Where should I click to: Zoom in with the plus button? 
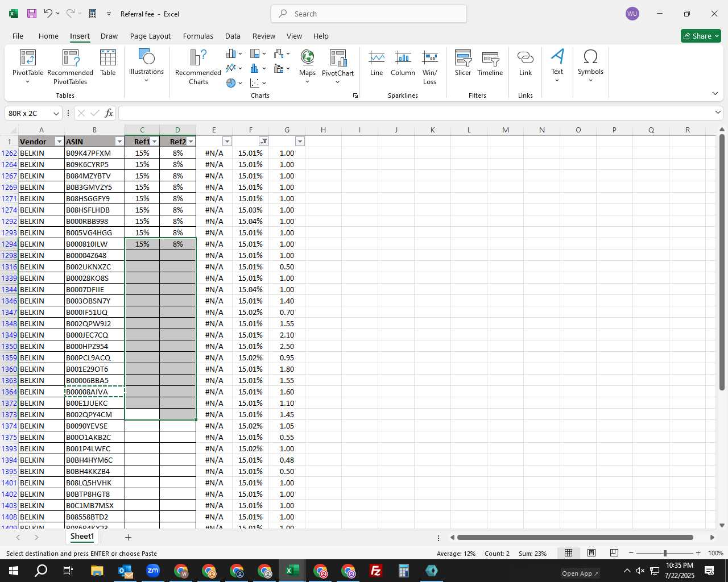698,553
